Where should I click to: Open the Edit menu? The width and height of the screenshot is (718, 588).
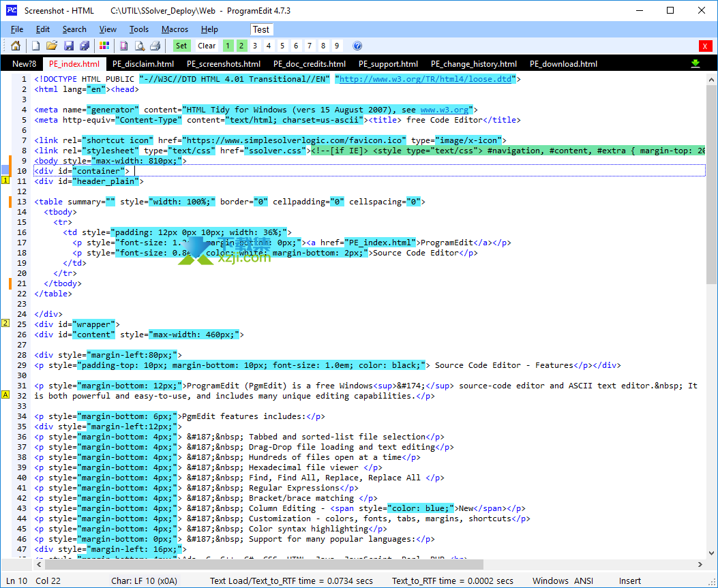point(42,29)
